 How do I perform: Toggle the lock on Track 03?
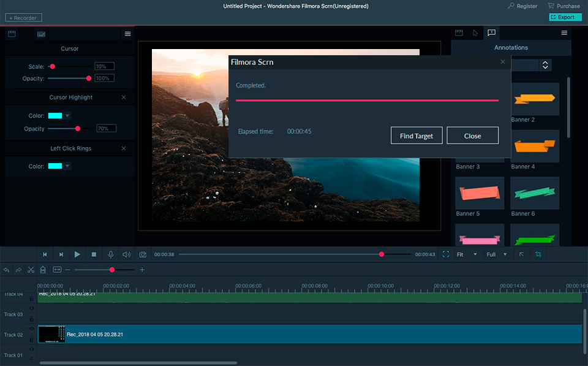click(31, 319)
